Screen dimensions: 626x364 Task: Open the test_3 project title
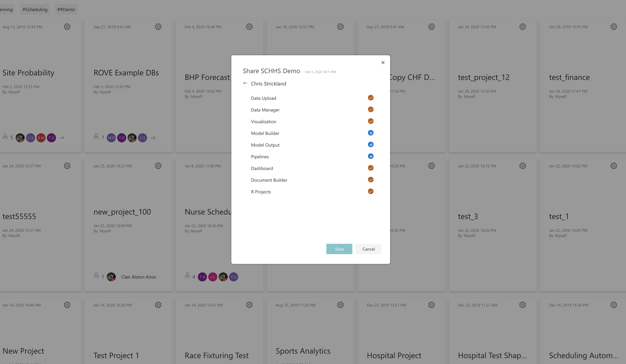(x=468, y=216)
